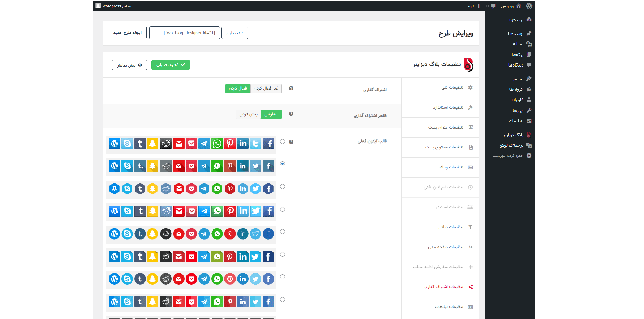Open افزونه‌ها plugins menu
The width and height of the screenshot is (644, 319).
[x=510, y=89]
